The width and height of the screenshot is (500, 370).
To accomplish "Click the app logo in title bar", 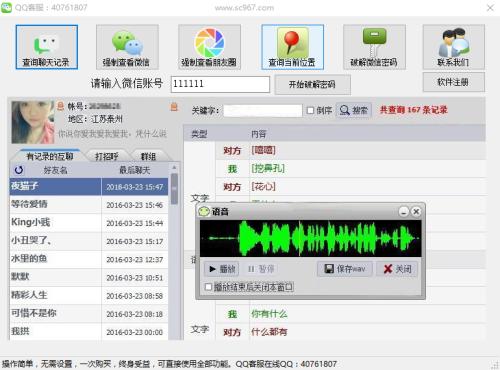I will click(x=6, y=7).
